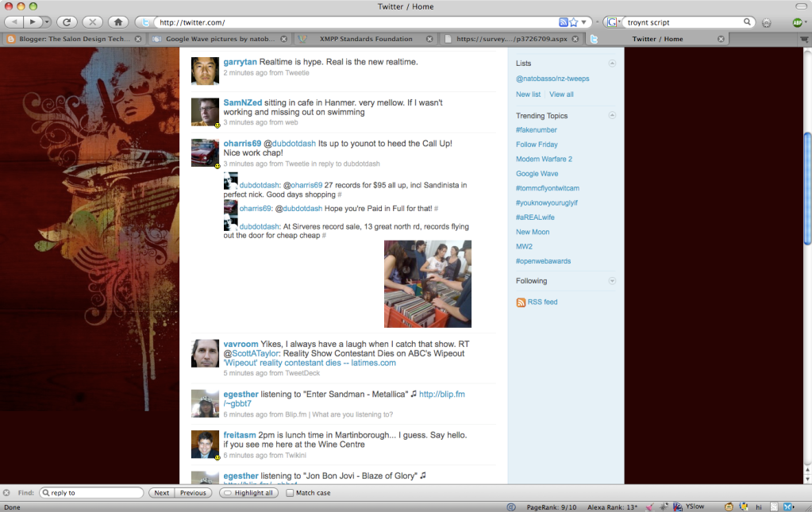812x512 pixels.
Task: Switch to the survey p3726709.aspx tab
Action: [x=511, y=39]
